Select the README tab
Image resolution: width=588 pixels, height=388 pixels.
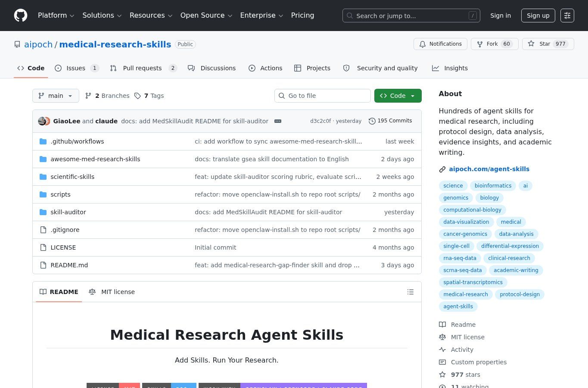coord(59,292)
